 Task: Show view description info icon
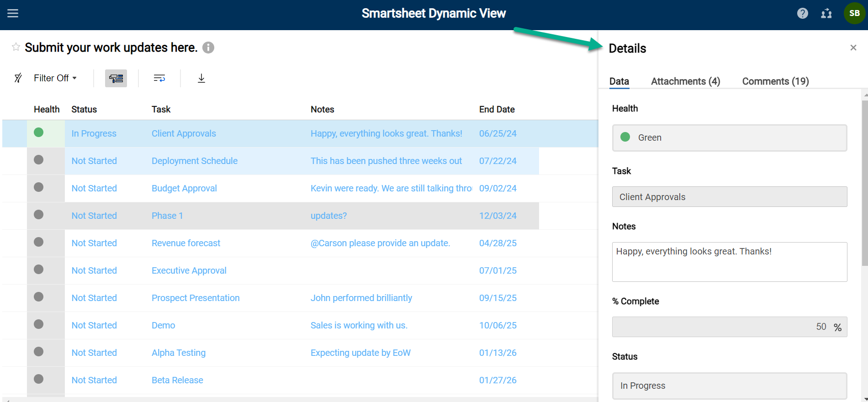208,48
